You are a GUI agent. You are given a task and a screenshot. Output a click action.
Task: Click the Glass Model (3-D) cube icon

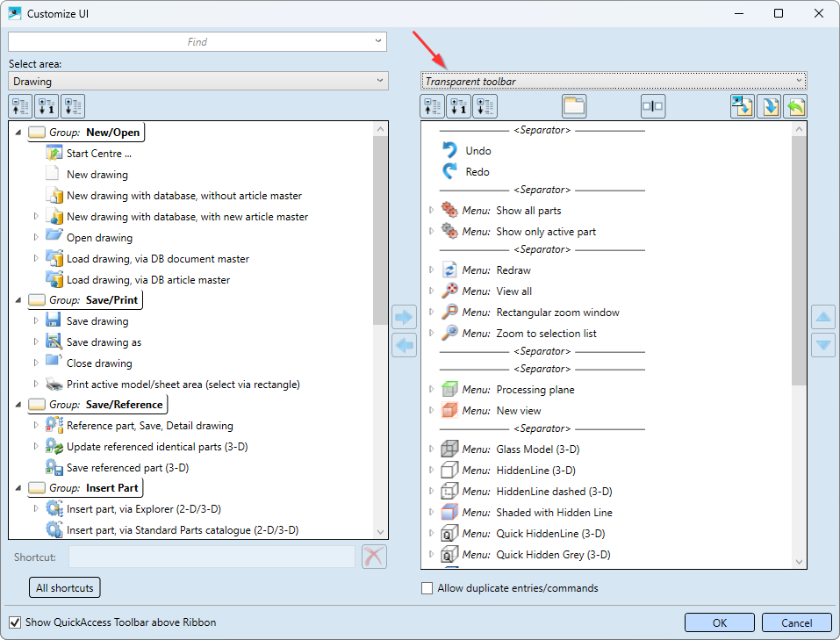(449, 449)
